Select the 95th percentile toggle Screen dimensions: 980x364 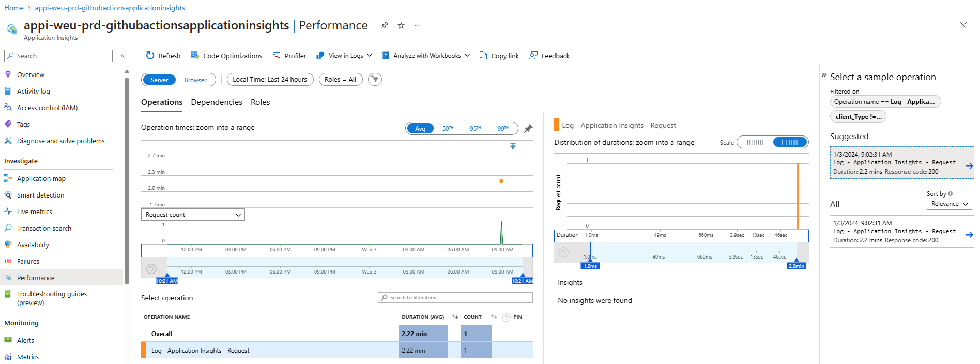point(475,128)
